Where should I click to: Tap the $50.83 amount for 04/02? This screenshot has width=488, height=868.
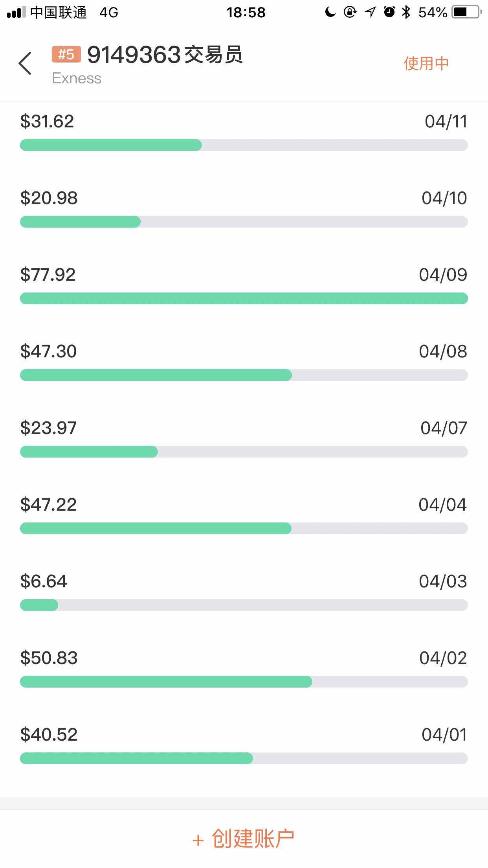point(49,658)
